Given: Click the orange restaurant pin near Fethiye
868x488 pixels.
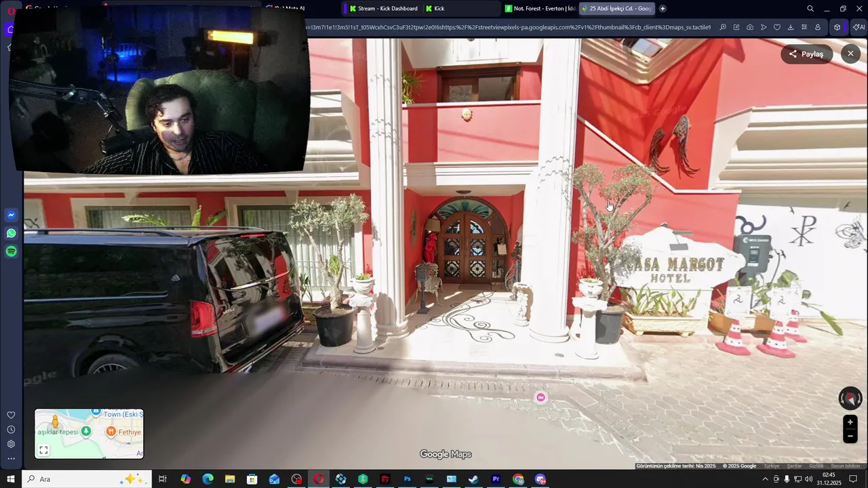Looking at the screenshot, I should click(x=113, y=432).
